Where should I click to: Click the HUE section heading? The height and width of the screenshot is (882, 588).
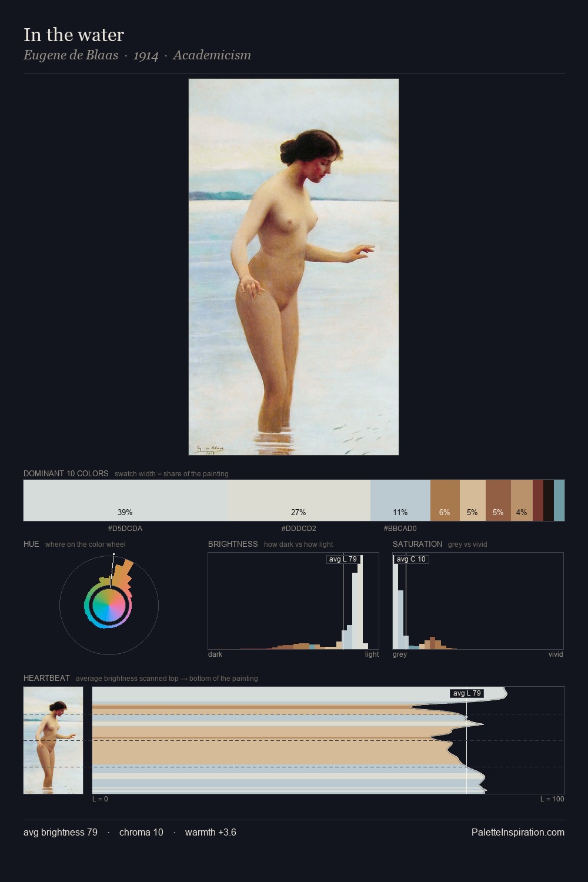tap(31, 544)
